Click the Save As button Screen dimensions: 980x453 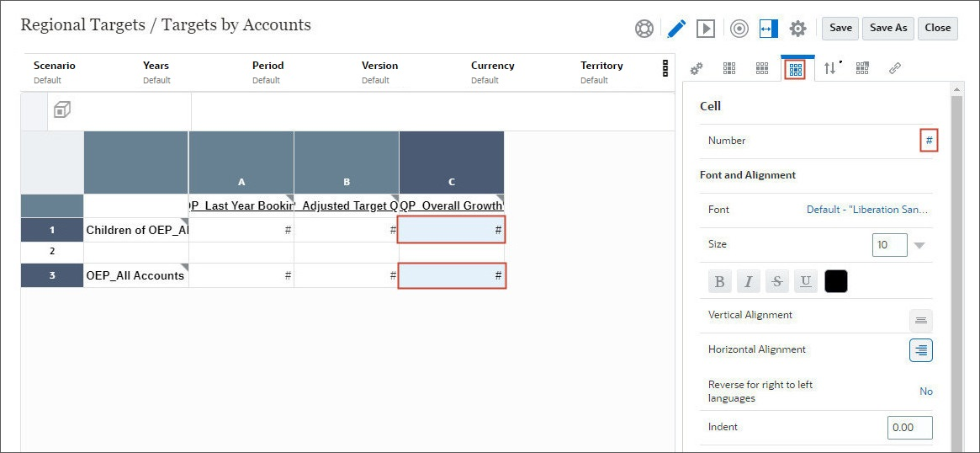click(x=888, y=28)
